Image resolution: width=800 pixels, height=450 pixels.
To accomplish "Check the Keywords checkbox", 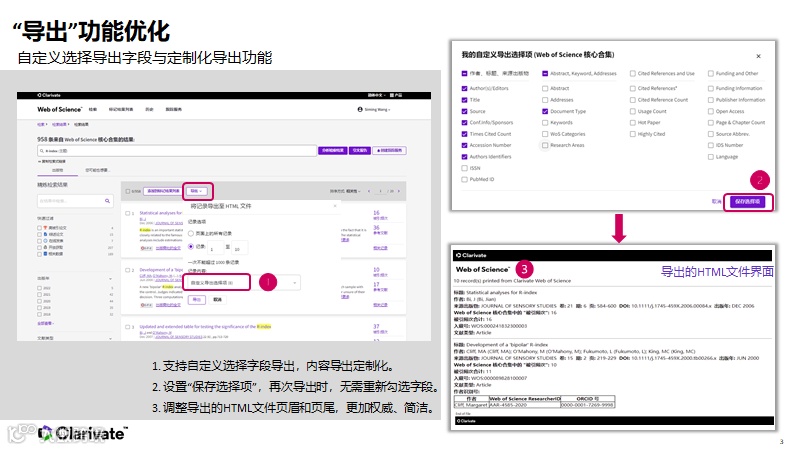I will (x=545, y=122).
